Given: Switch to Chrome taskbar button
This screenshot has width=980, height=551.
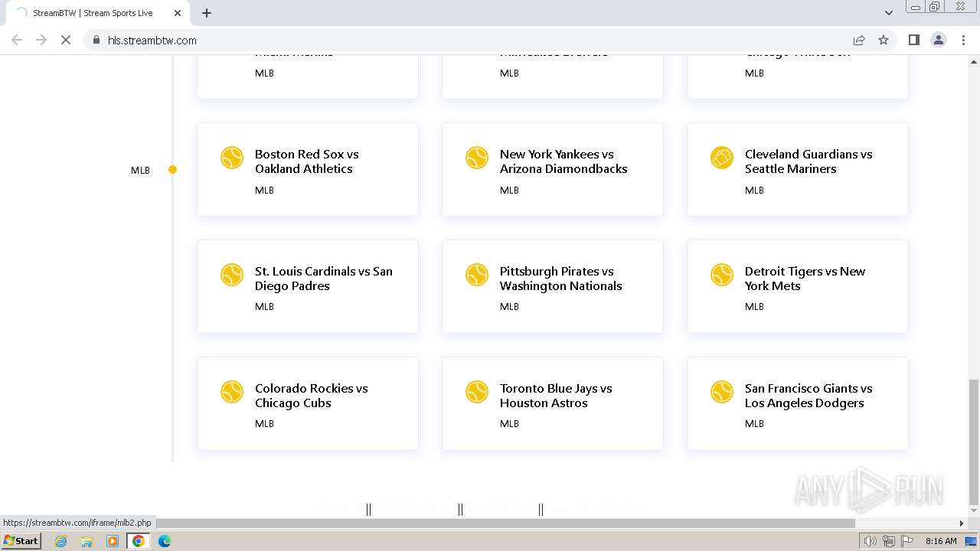Looking at the screenshot, I should [139, 541].
